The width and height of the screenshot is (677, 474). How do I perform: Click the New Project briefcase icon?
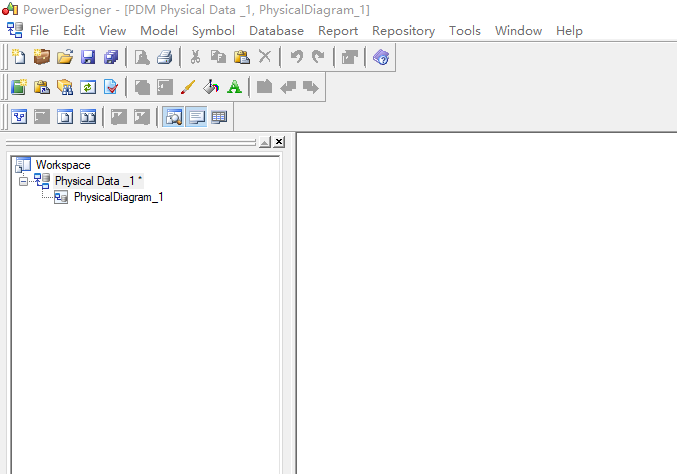point(42,57)
